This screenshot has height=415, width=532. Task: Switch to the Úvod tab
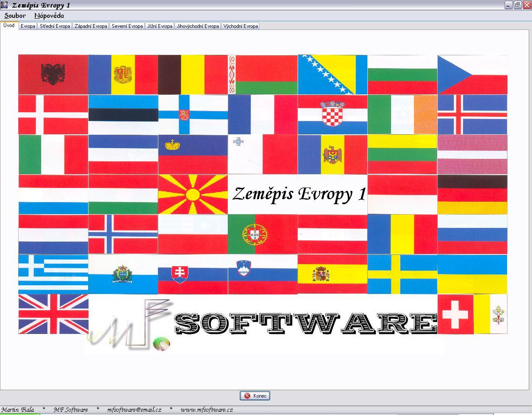(x=9, y=25)
